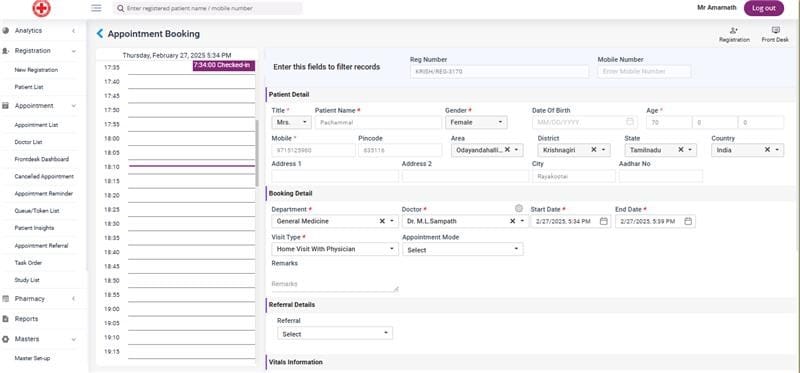Open Date Of Birth calendar icon
Viewport: 800px width, 373px height.
[x=630, y=122]
